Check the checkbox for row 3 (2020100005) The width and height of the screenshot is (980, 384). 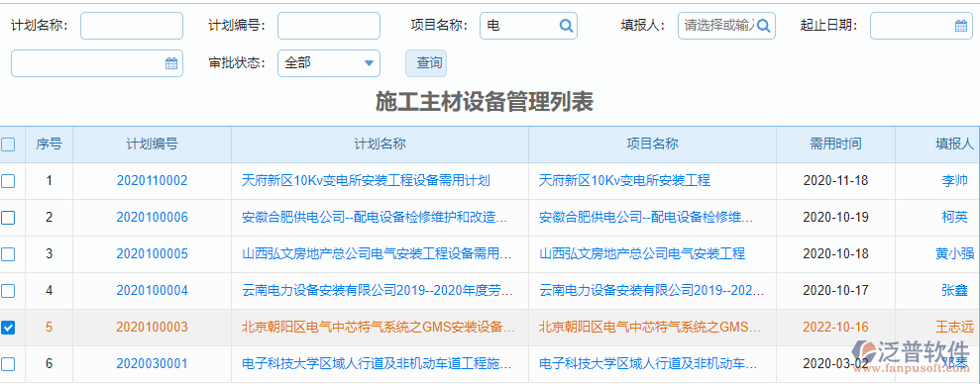(x=8, y=254)
